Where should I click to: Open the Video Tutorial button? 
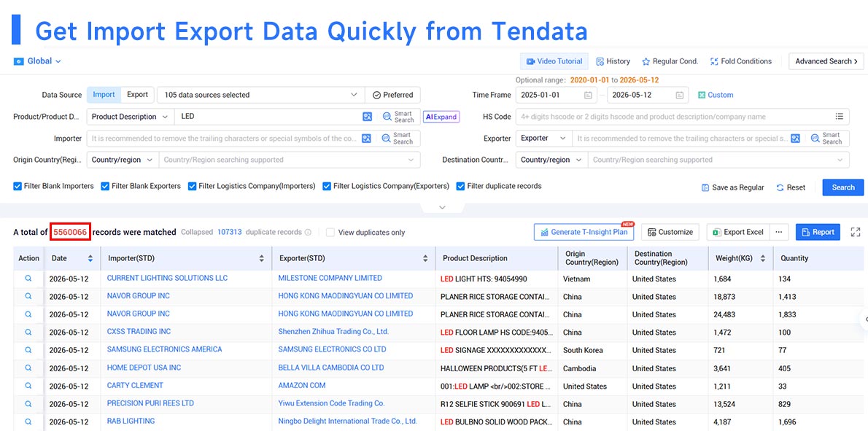pyautogui.click(x=554, y=61)
